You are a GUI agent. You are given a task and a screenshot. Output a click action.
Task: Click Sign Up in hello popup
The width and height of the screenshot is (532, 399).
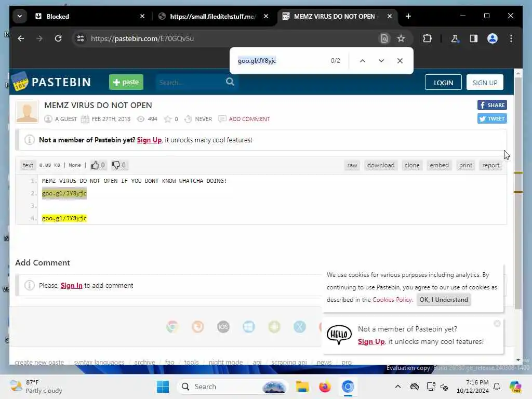[x=371, y=342]
